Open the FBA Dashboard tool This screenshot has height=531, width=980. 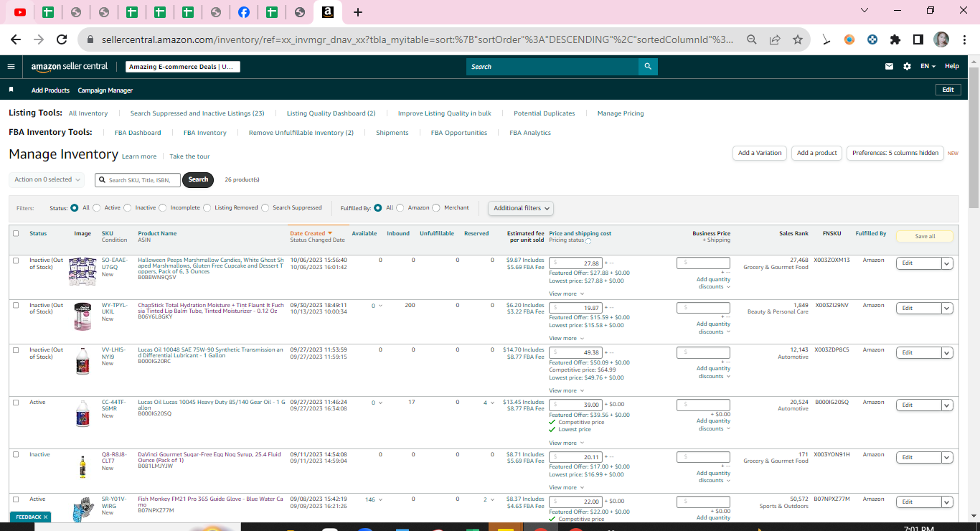click(x=138, y=133)
